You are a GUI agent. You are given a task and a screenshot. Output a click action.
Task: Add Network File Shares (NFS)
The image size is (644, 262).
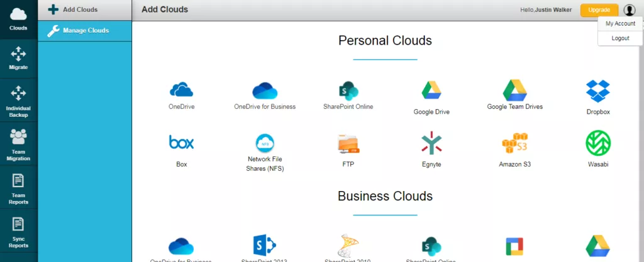pos(265,153)
